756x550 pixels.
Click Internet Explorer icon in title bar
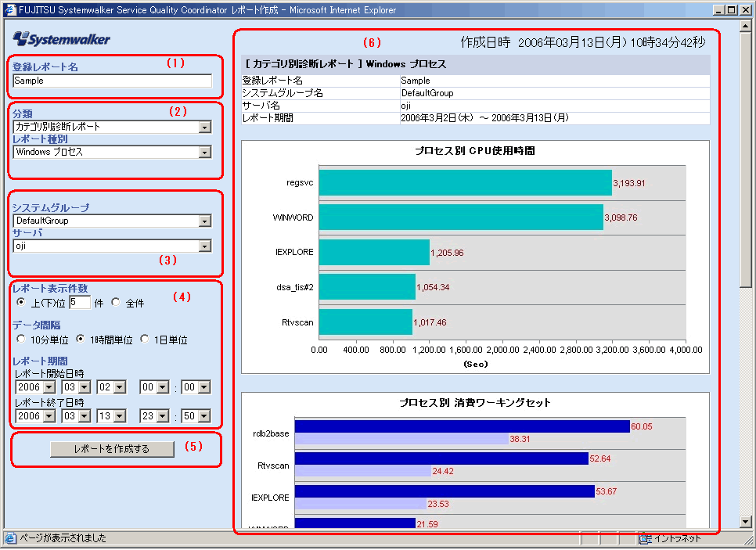tap(9, 9)
